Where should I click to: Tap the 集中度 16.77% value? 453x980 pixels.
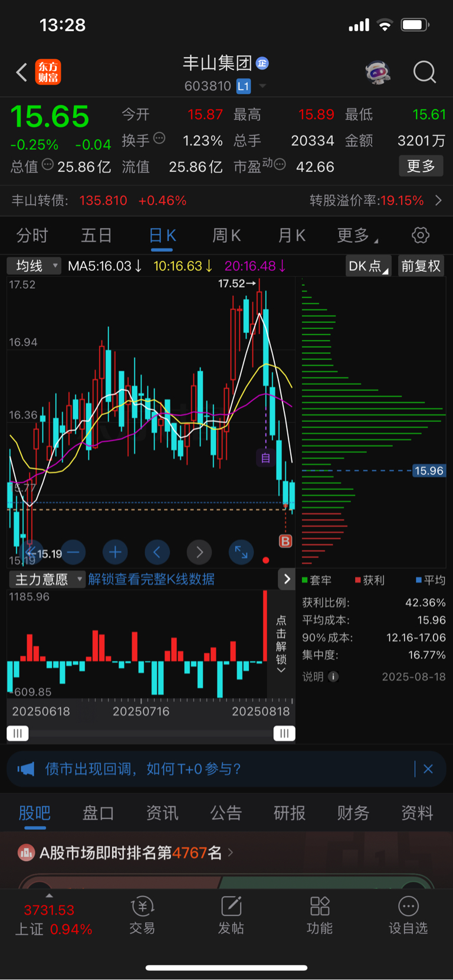click(x=427, y=655)
